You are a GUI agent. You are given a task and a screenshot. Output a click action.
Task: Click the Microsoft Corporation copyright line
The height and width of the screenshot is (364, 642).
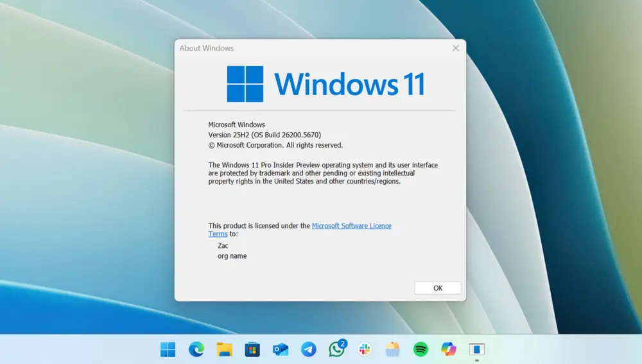pos(275,145)
